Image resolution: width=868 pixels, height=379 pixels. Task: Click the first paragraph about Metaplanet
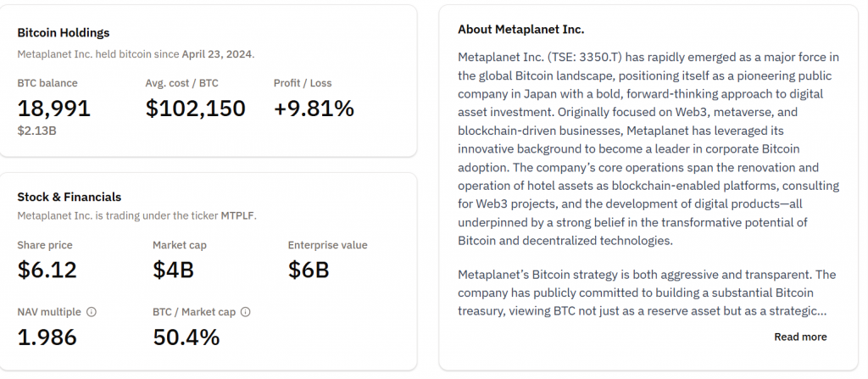click(x=648, y=148)
